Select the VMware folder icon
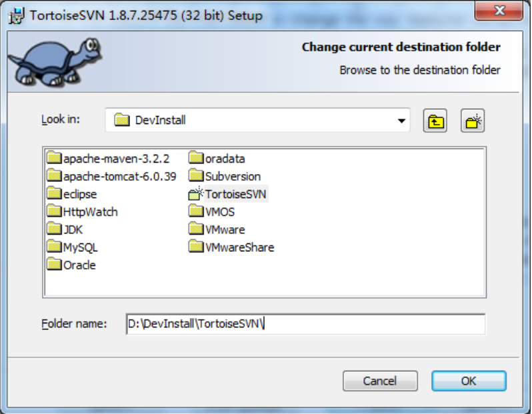Image resolution: width=532 pixels, height=414 pixels. [196, 229]
